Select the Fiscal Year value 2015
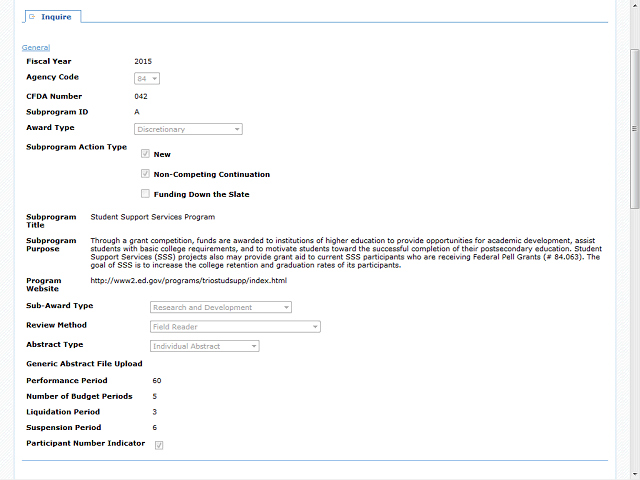This screenshot has height=480, width=640. click(x=143, y=61)
